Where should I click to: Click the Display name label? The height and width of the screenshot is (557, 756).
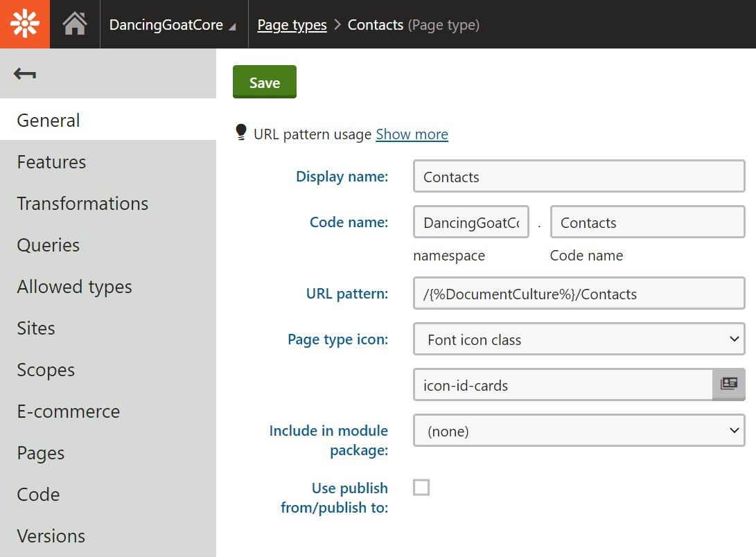point(342,177)
